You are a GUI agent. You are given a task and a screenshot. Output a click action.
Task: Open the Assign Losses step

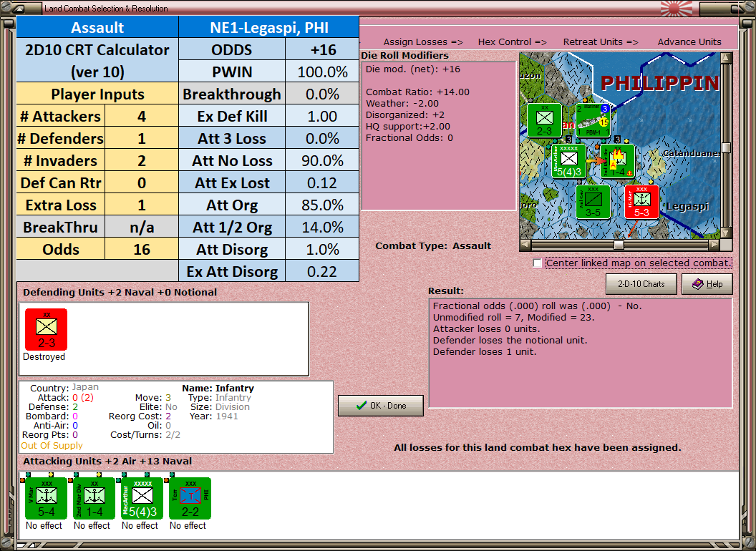point(423,42)
